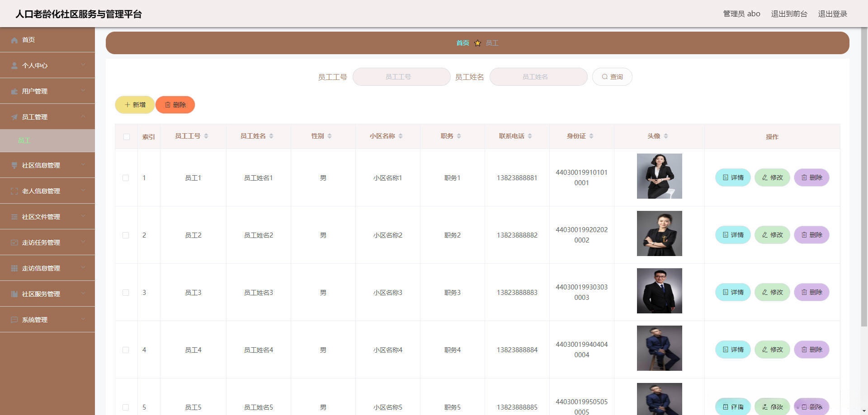Click 删除 for 员工3

tap(811, 292)
